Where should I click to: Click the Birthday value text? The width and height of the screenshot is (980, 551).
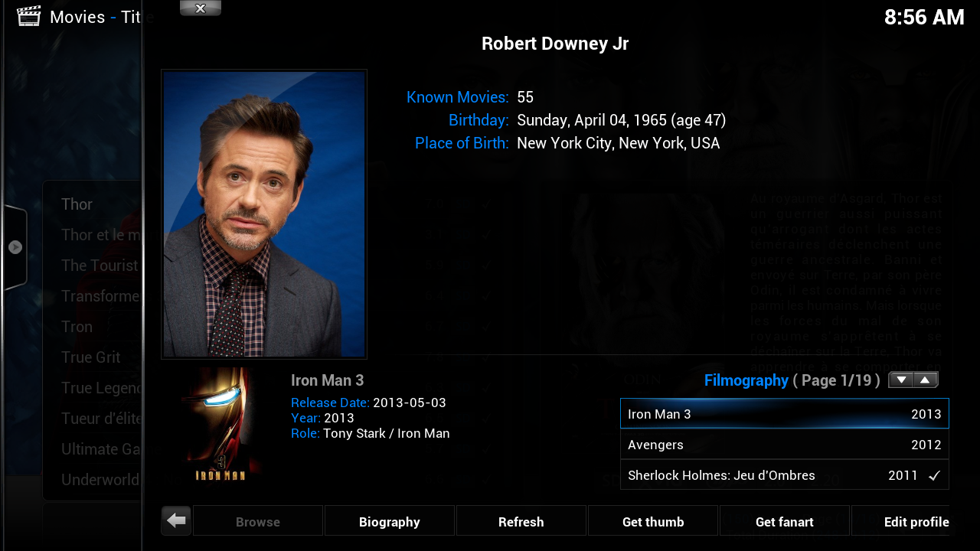tap(622, 120)
